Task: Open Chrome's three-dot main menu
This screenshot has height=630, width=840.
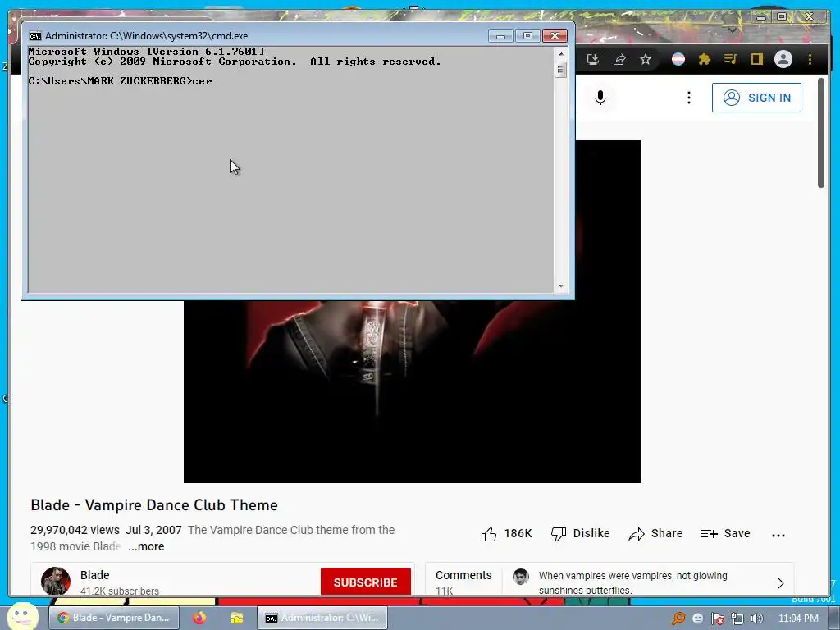Action: (810, 59)
